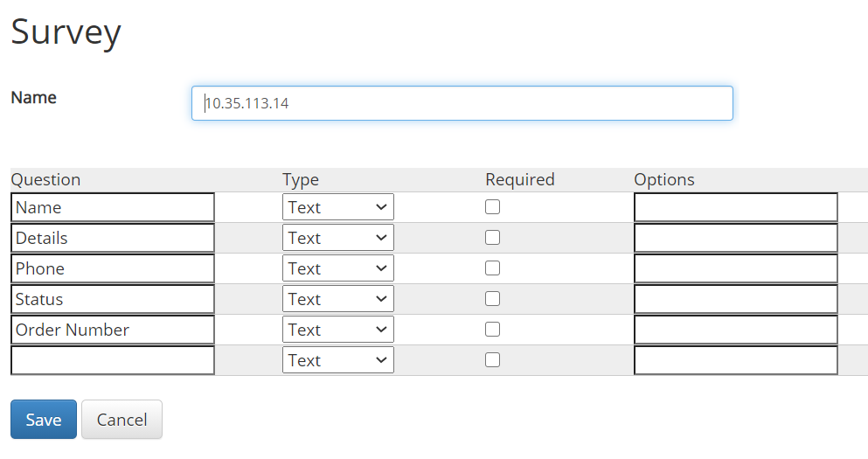Click the empty question field in last row
The height and width of the screenshot is (459, 868).
point(113,360)
